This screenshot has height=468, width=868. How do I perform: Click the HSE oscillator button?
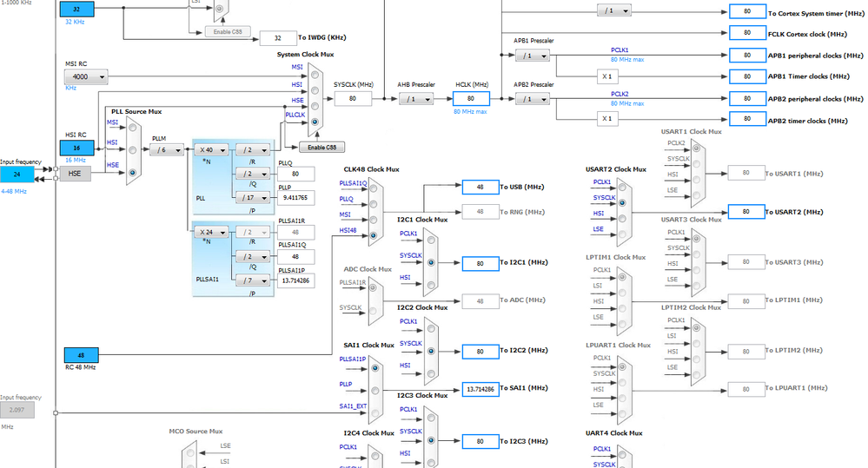pos(75,174)
